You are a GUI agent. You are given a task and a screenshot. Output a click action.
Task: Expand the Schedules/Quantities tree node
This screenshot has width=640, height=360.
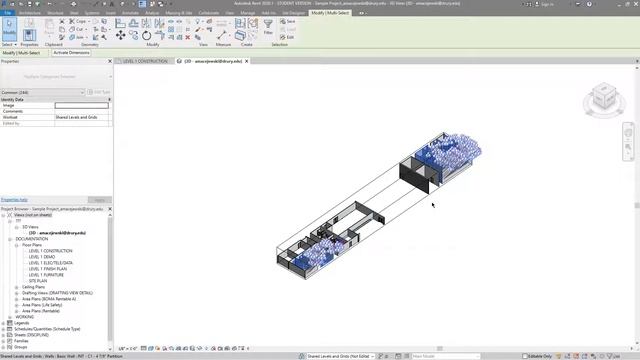click(3, 329)
